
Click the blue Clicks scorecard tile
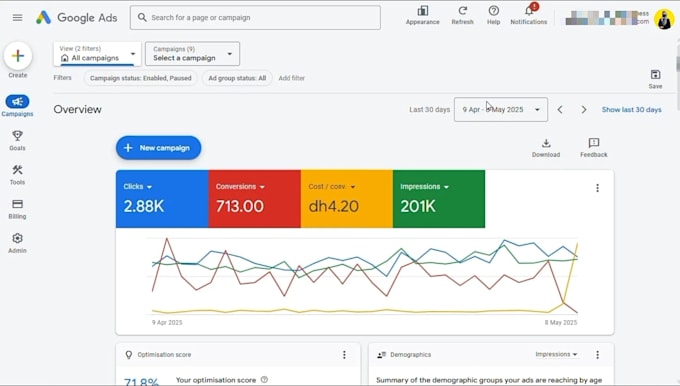click(x=162, y=199)
